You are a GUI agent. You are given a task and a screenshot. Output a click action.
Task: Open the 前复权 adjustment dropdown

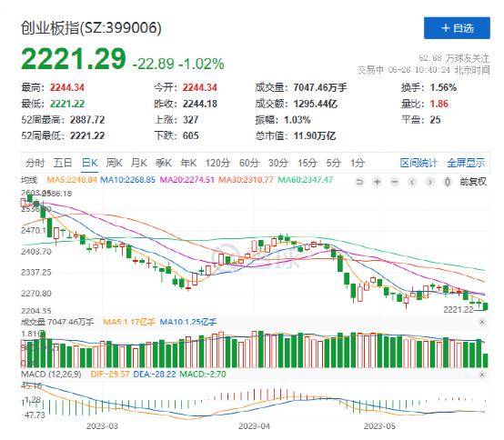[x=473, y=182]
